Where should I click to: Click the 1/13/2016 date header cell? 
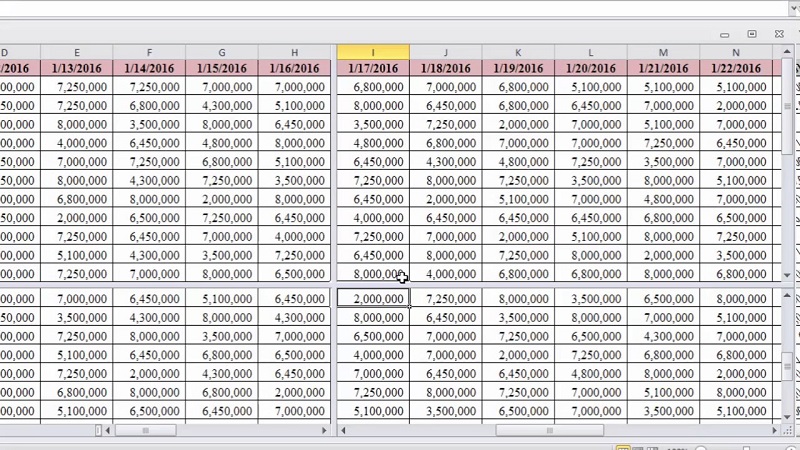point(77,68)
